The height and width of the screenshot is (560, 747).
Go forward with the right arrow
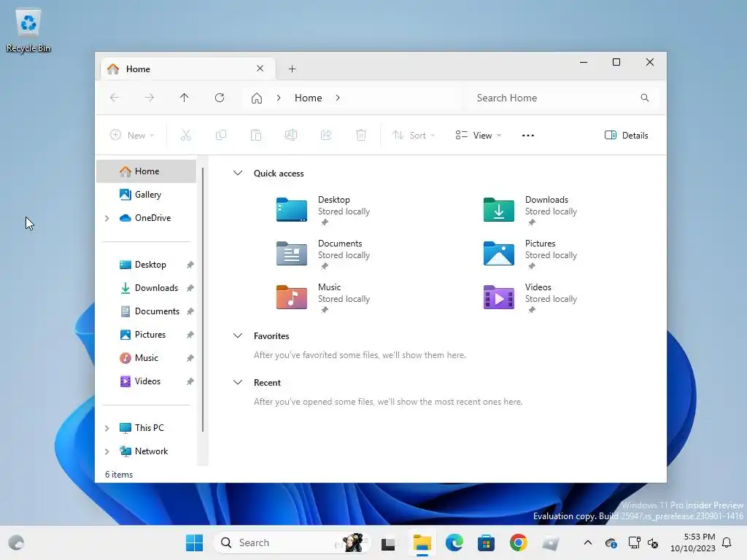pos(149,98)
